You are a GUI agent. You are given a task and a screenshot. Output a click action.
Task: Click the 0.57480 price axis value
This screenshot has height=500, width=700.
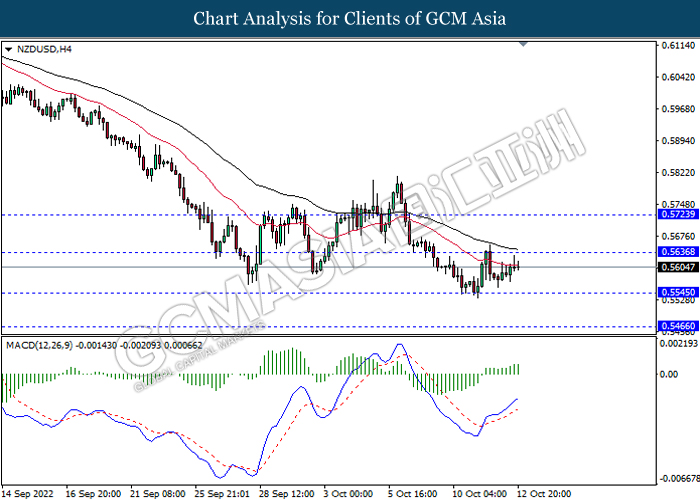[x=678, y=204]
